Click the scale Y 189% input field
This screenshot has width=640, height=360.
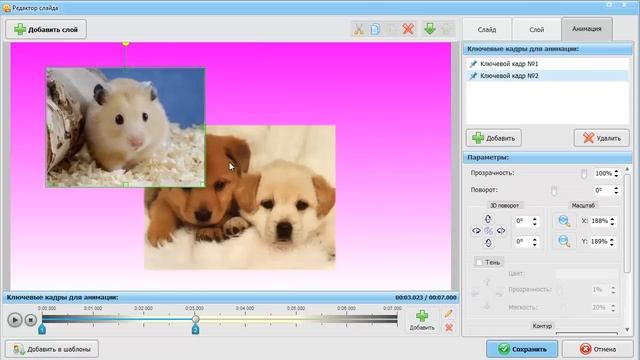[599, 241]
